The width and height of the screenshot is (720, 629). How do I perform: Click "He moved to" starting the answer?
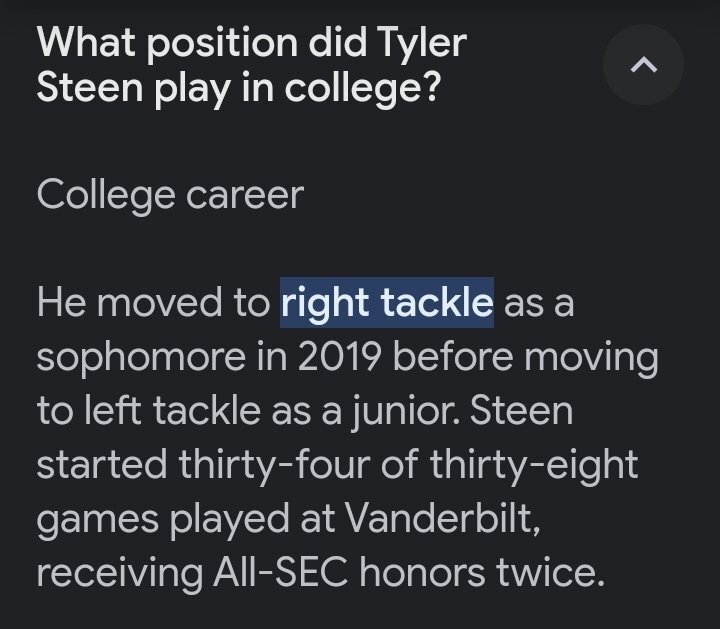pos(152,302)
